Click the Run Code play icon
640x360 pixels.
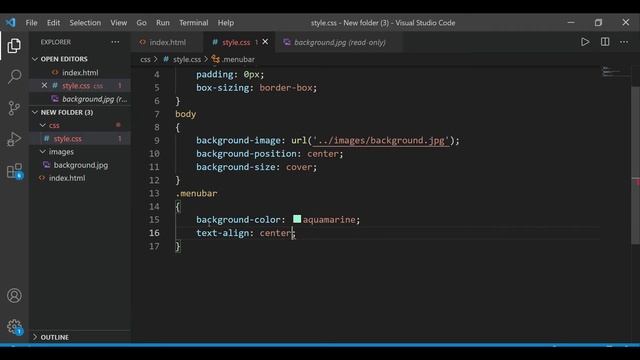point(585,42)
